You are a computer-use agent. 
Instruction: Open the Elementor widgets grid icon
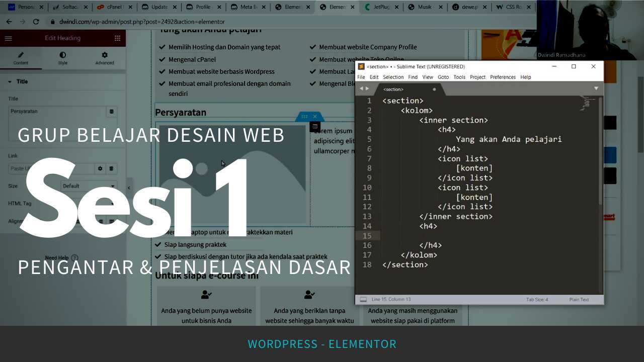coord(117,38)
